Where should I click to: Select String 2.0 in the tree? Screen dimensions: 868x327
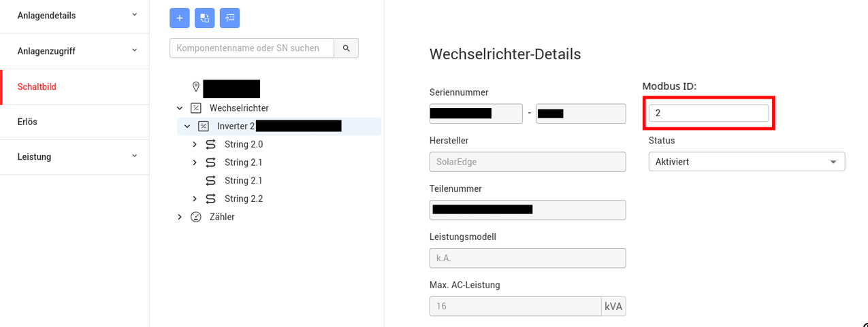(x=243, y=144)
